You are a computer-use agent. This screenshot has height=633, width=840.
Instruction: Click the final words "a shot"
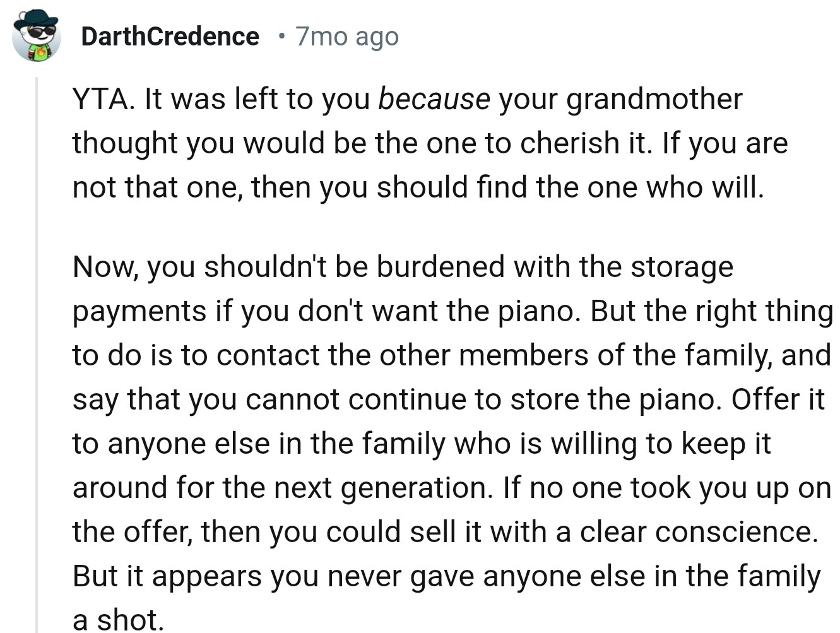(x=117, y=619)
